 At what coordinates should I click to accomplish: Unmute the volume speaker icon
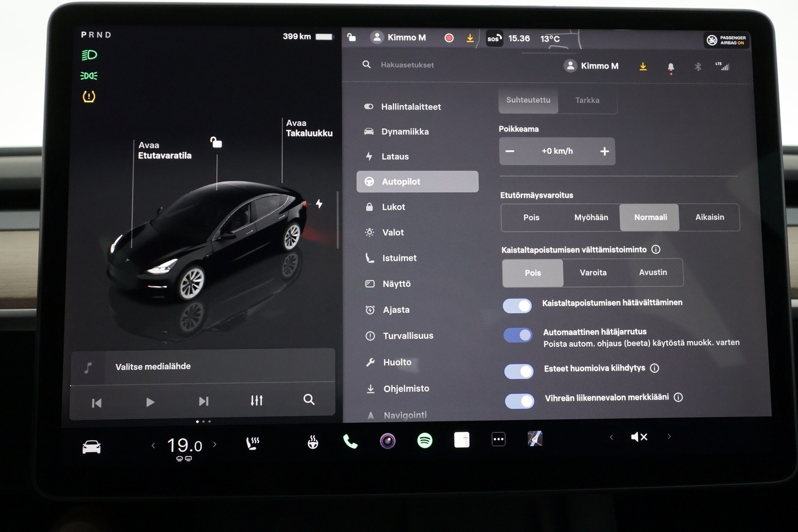pyautogui.click(x=639, y=437)
